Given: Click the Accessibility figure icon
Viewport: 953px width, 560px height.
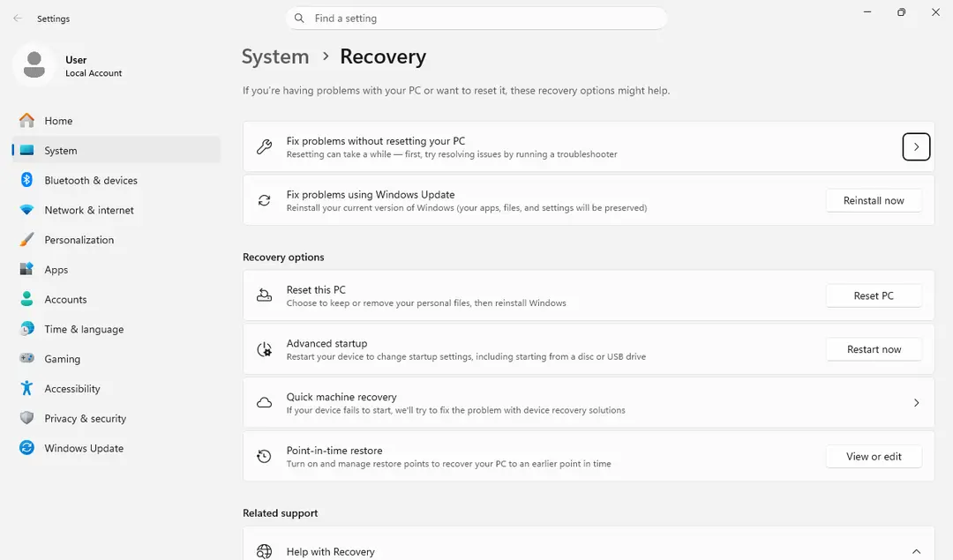Looking at the screenshot, I should pos(26,388).
